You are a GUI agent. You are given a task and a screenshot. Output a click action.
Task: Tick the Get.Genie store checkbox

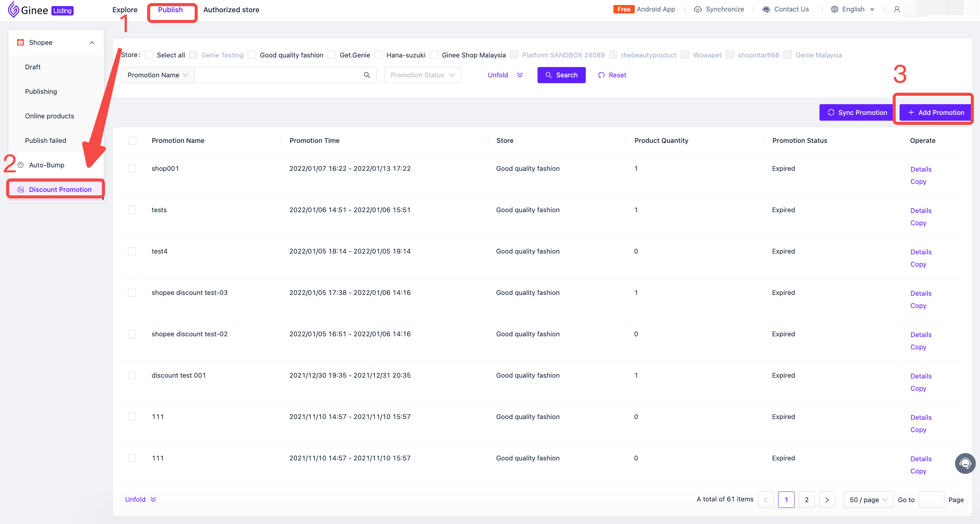(x=332, y=55)
